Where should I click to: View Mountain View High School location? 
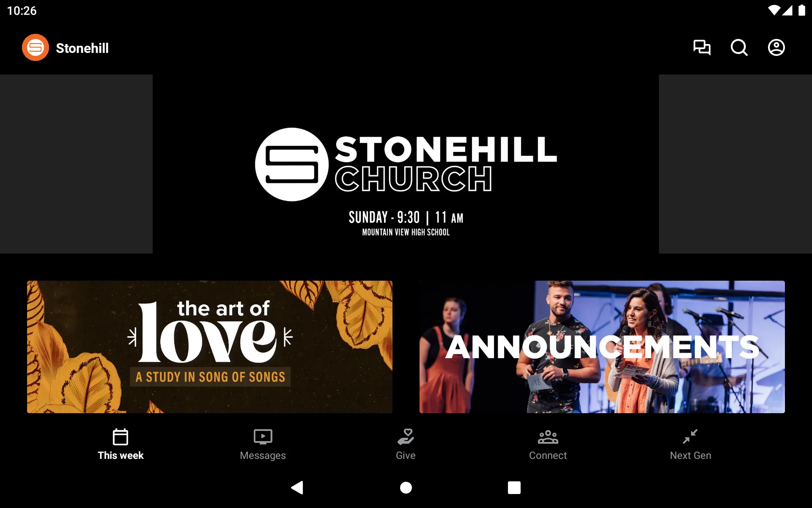pyautogui.click(x=406, y=232)
